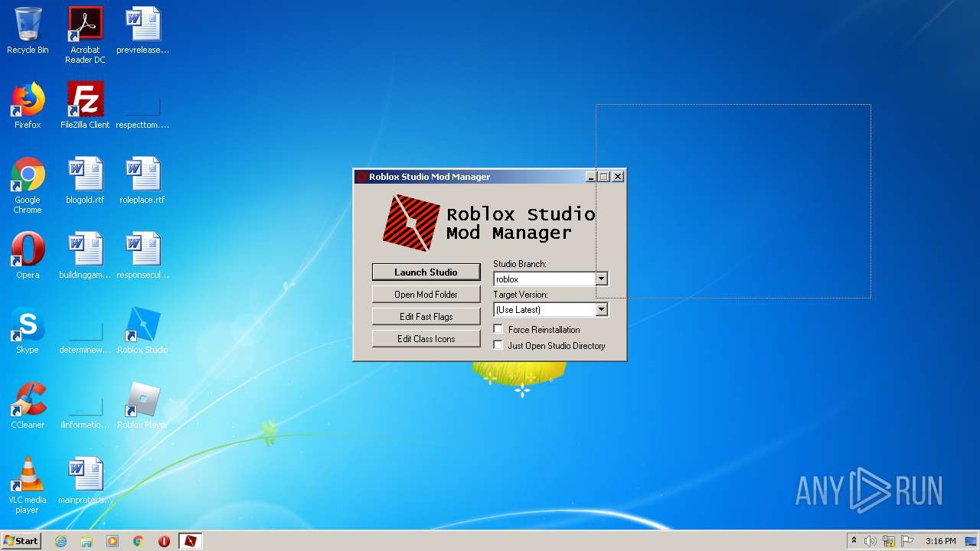Enable Just Open Studio Directory checkbox
The image size is (980, 551).
(x=498, y=346)
